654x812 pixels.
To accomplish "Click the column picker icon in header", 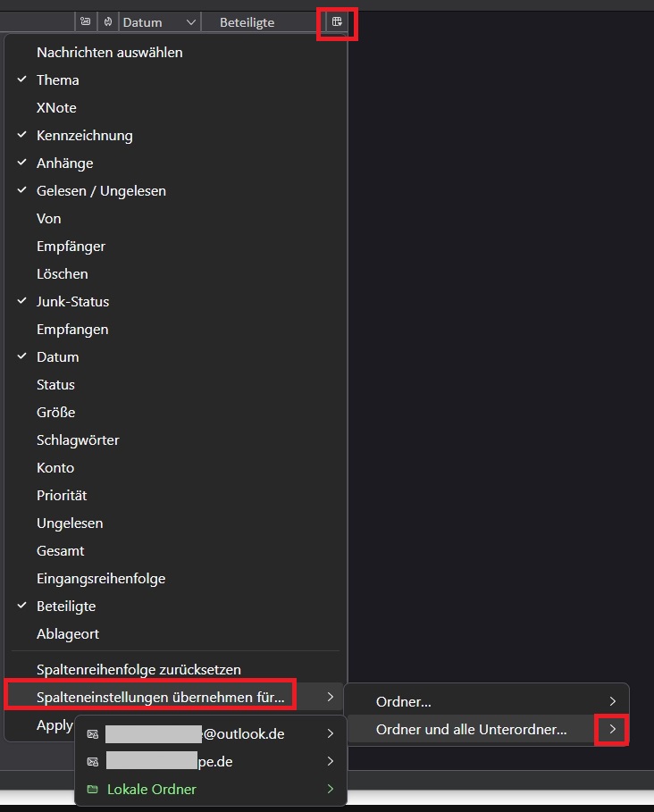I will tap(337, 21).
